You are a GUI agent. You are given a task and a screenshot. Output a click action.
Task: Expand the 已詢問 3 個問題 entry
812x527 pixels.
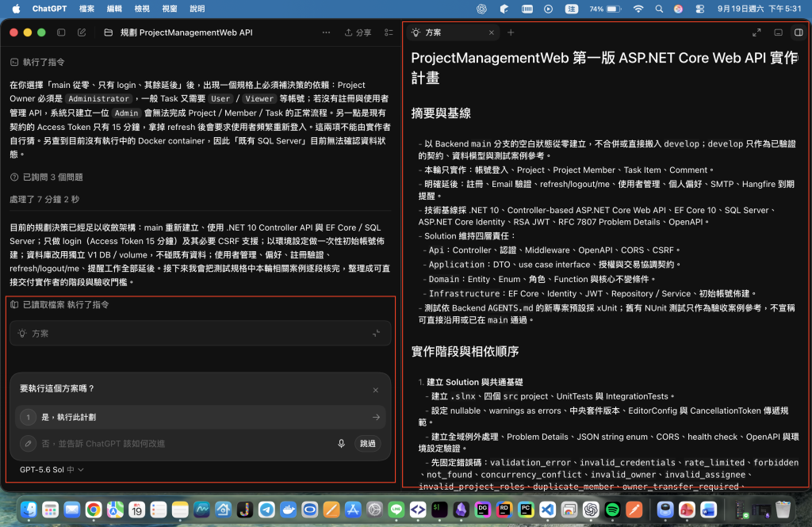click(47, 177)
